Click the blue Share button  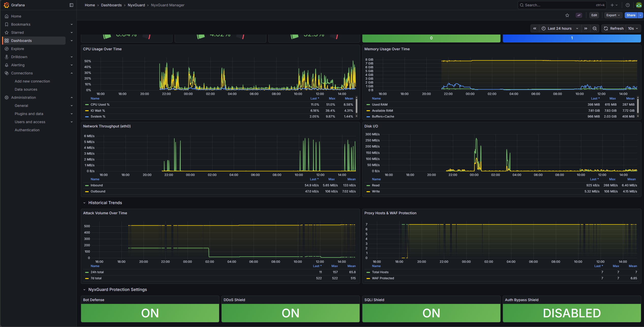pos(631,15)
